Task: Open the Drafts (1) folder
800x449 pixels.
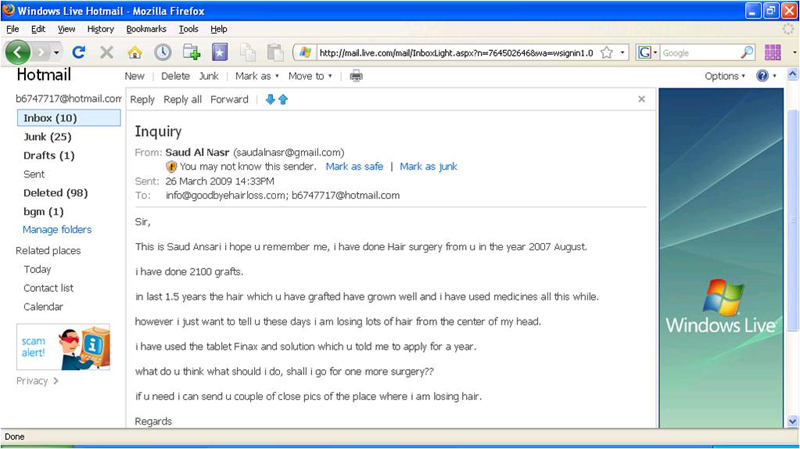Action: (49, 156)
